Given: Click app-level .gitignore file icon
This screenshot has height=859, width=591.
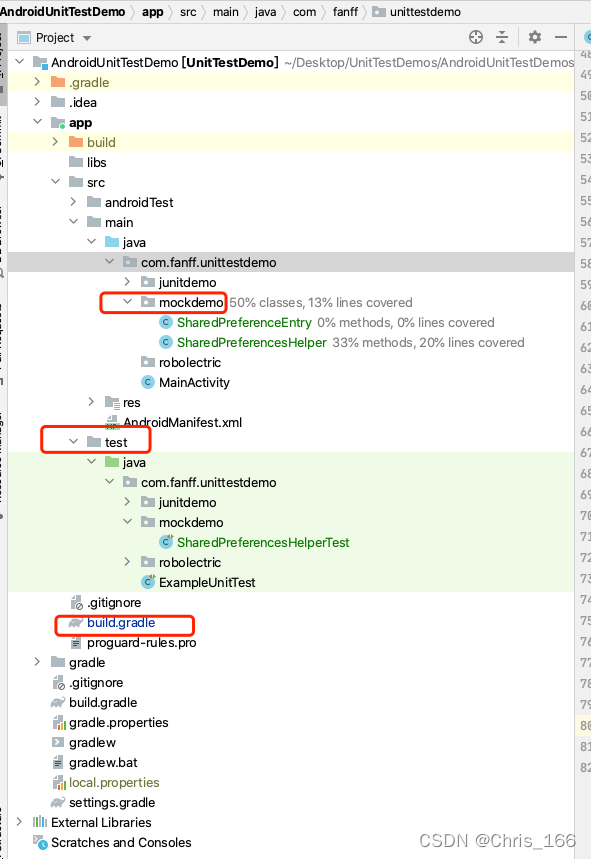Looking at the screenshot, I should tap(77, 603).
